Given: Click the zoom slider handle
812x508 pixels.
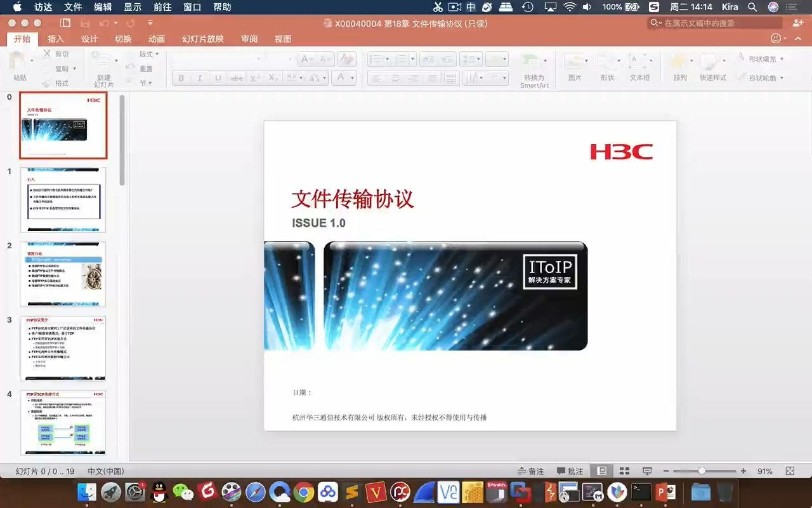Looking at the screenshot, I should coord(702,471).
